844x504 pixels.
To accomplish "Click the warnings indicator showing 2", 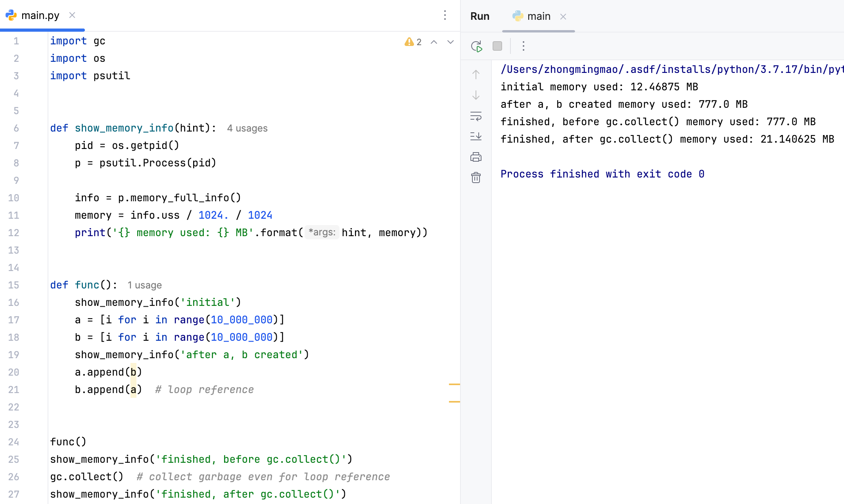I will click(x=413, y=42).
